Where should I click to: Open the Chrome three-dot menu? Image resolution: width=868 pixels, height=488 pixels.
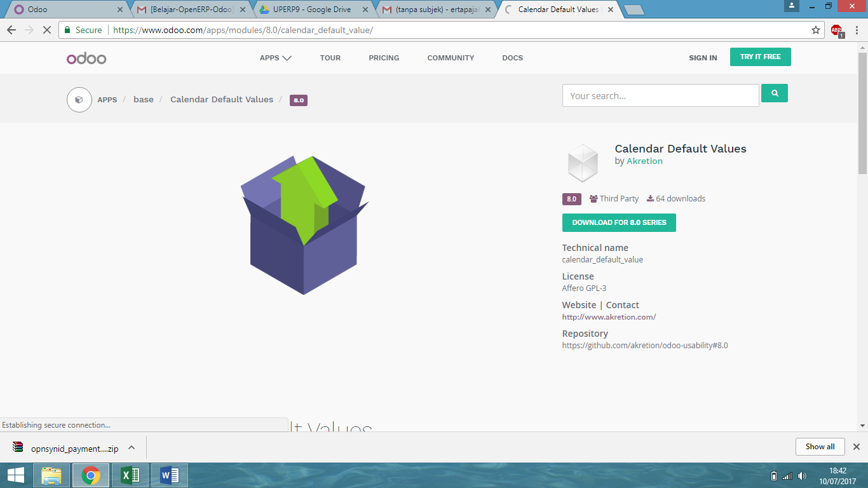[x=856, y=30]
